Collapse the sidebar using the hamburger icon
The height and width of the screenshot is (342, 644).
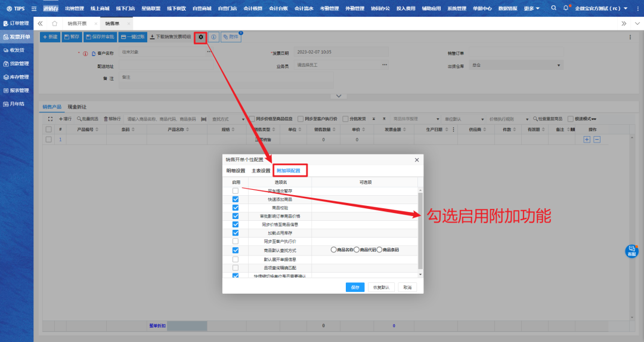33,8
